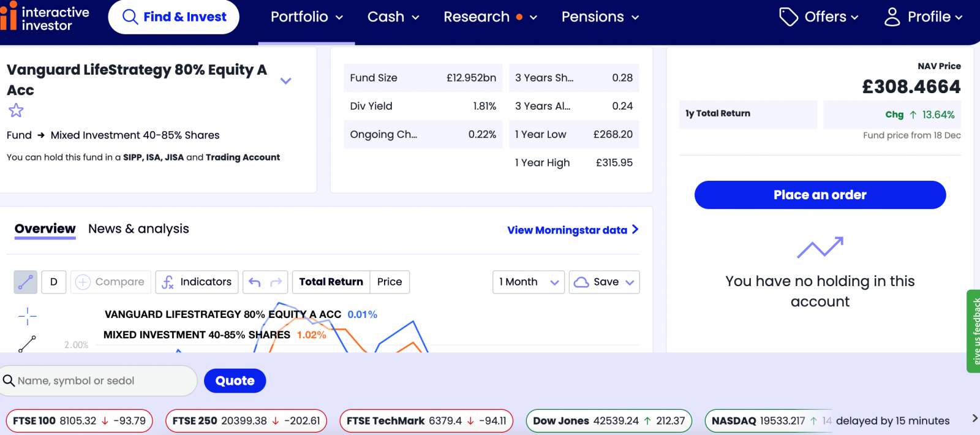Viewport: 980px width, 435px height.
Task: Click the interactive investor logo
Action: pos(45,17)
